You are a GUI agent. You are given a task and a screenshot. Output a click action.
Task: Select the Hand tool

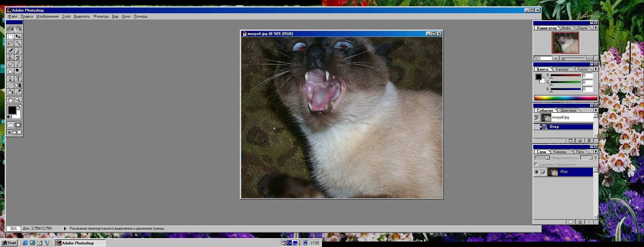[10, 100]
